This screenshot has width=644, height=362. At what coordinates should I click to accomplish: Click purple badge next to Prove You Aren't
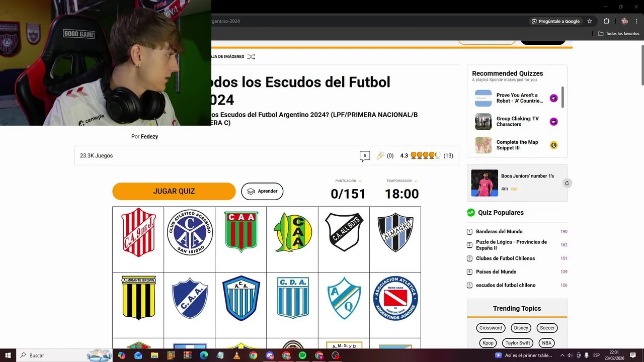553,98
